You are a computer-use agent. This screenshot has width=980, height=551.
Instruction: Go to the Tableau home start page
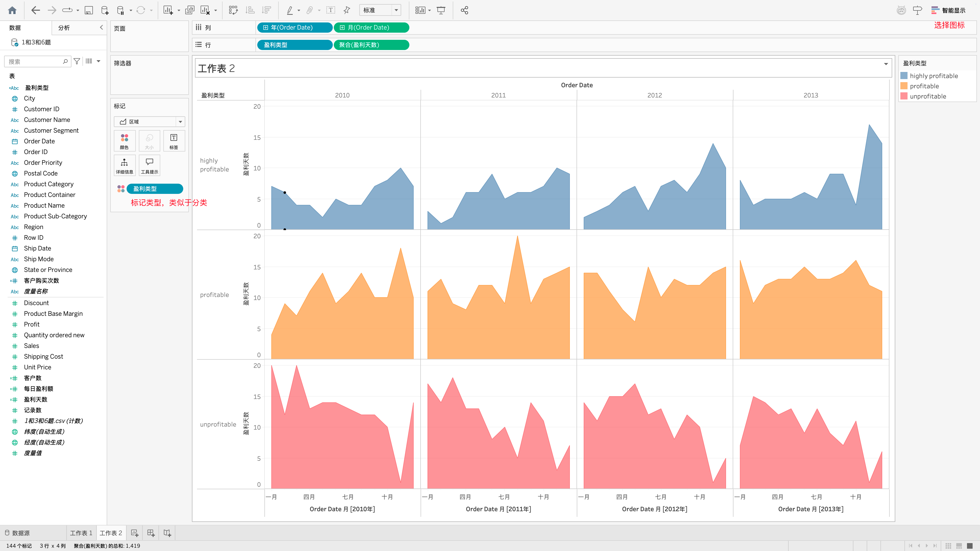coord(12,10)
